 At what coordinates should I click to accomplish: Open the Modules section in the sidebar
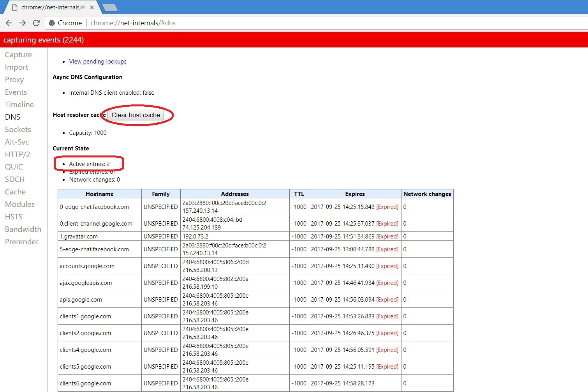pyautogui.click(x=20, y=204)
